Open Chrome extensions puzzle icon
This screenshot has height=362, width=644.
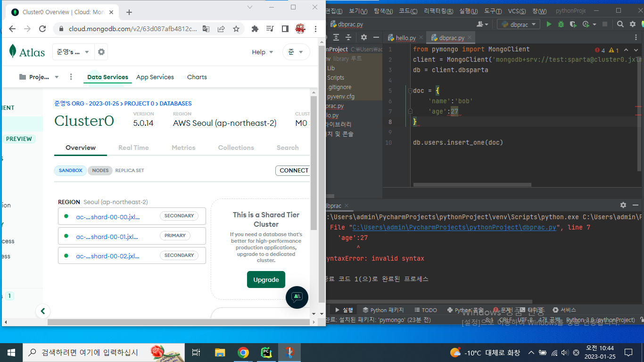[x=255, y=29]
